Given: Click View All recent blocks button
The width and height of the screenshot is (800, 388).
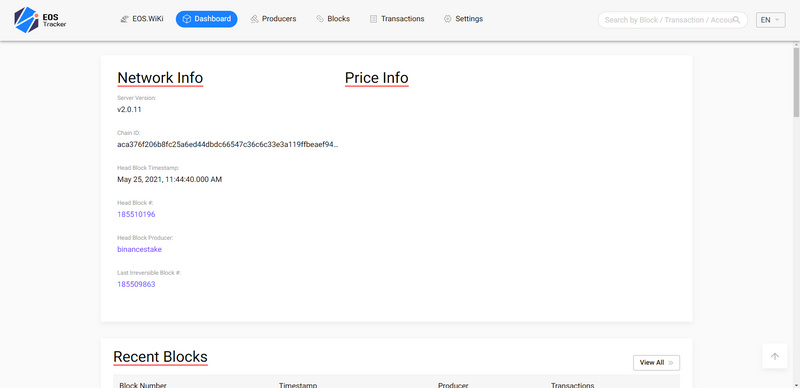Looking at the screenshot, I should [x=657, y=363].
